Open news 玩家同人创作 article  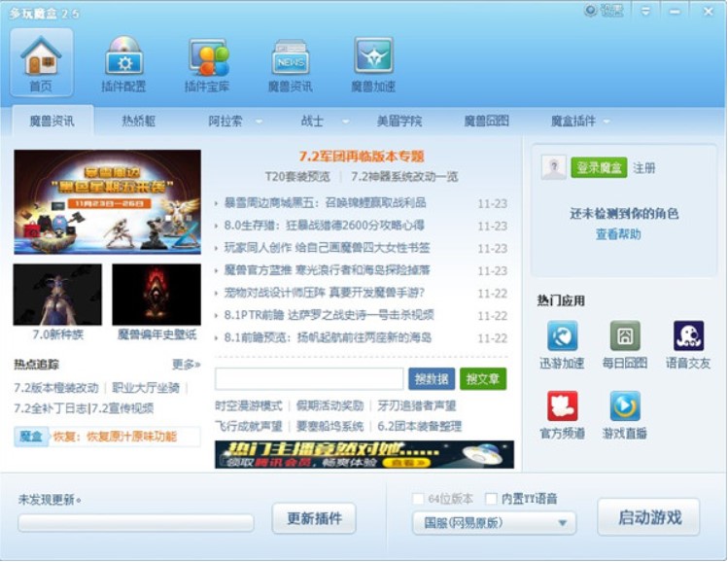[x=327, y=248]
